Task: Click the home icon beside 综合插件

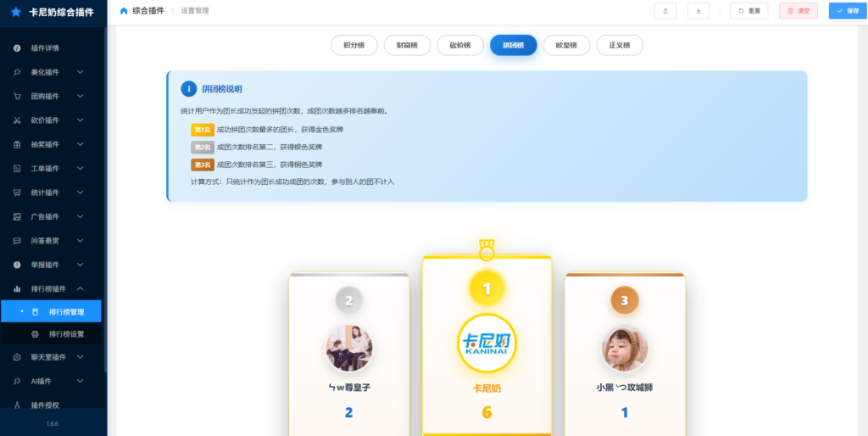Action: point(124,10)
